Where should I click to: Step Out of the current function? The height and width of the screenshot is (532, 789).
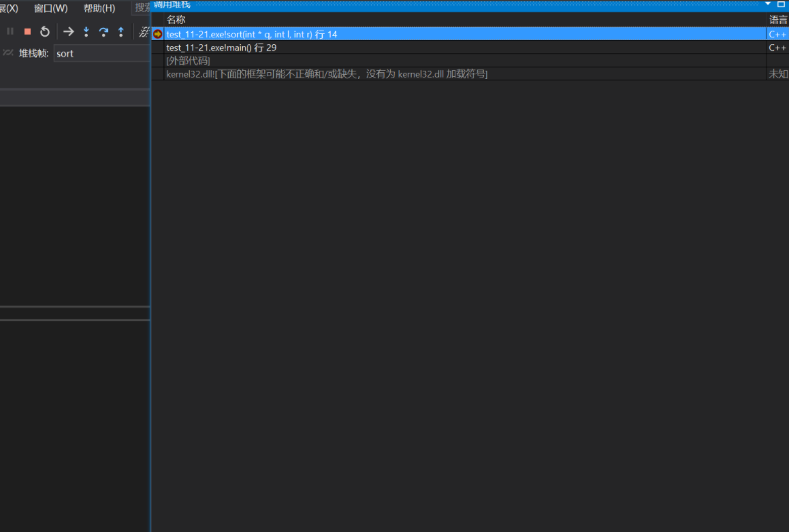pyautogui.click(x=120, y=32)
